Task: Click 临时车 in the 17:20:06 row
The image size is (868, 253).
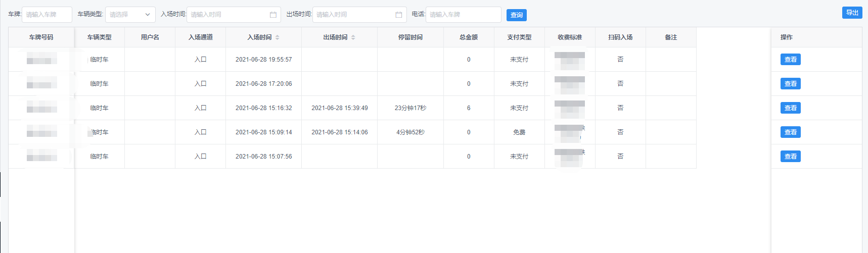Action: (100, 84)
